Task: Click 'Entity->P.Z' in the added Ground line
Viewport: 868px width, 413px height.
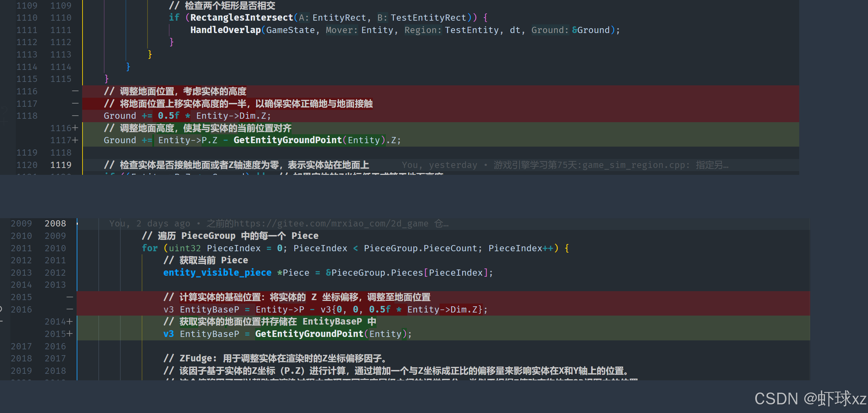Action: (188, 140)
